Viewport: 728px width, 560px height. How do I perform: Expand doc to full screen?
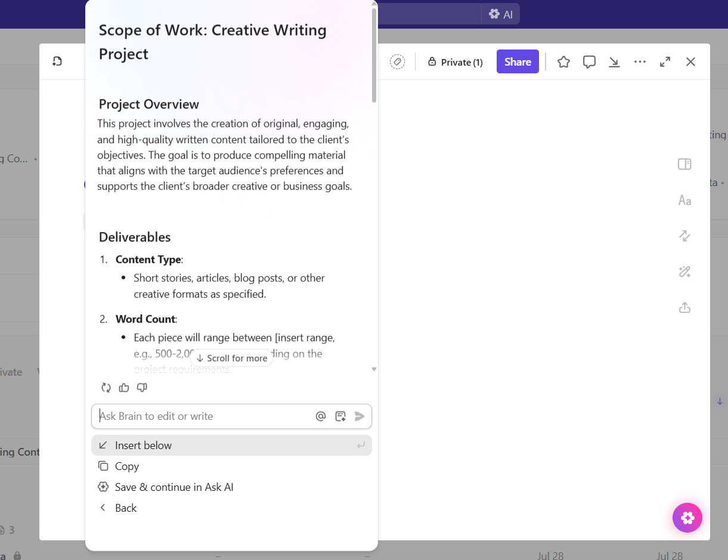pyautogui.click(x=665, y=62)
